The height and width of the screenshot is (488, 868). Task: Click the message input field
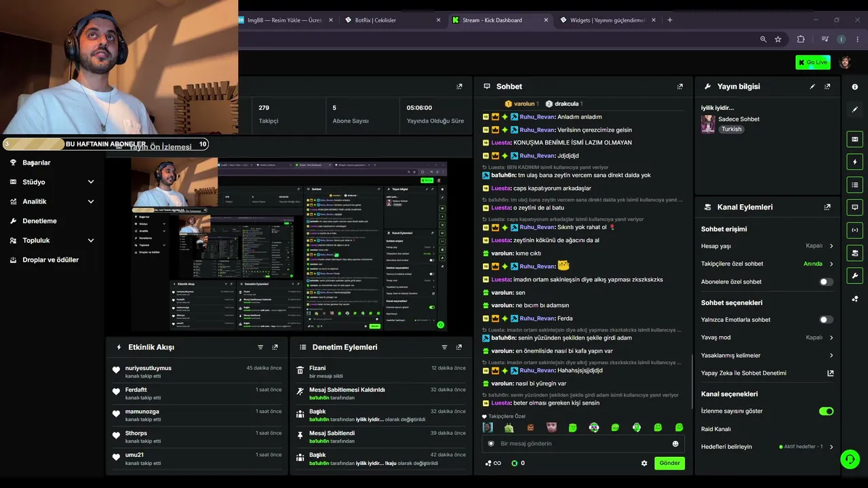583,444
